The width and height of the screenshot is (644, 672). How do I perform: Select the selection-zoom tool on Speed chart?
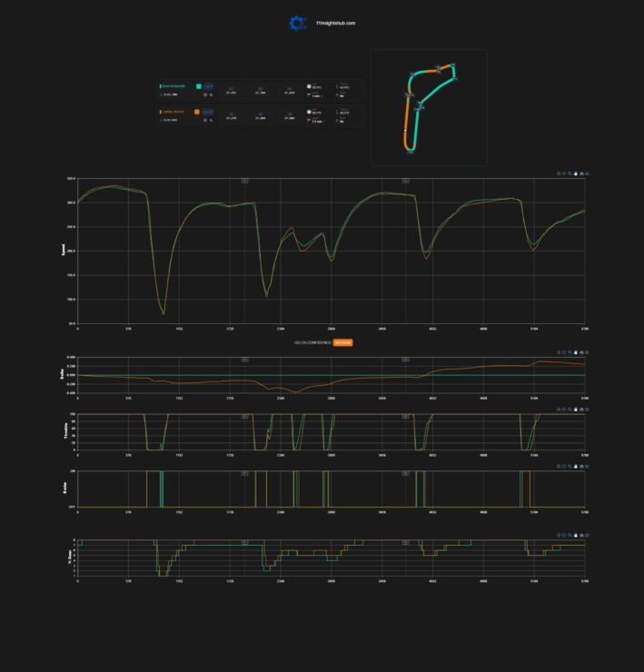coord(570,173)
